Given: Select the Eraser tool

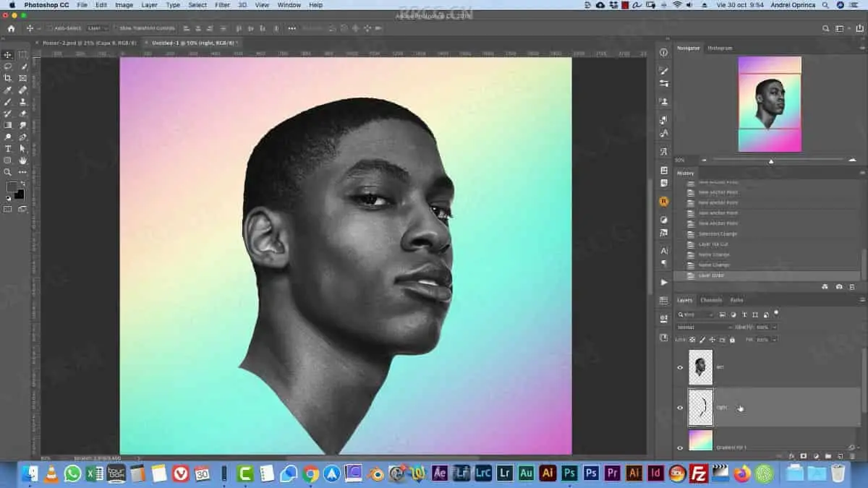Looking at the screenshot, I should [x=22, y=114].
